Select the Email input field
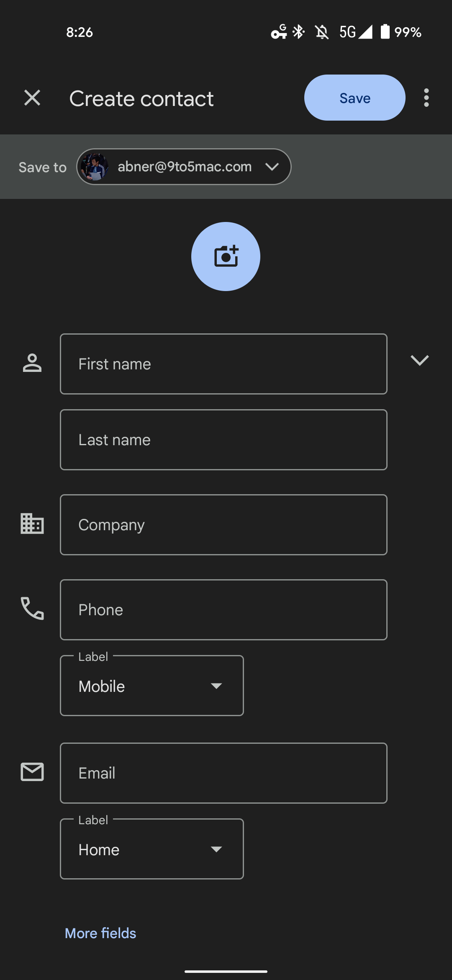The width and height of the screenshot is (452, 980). [x=223, y=773]
